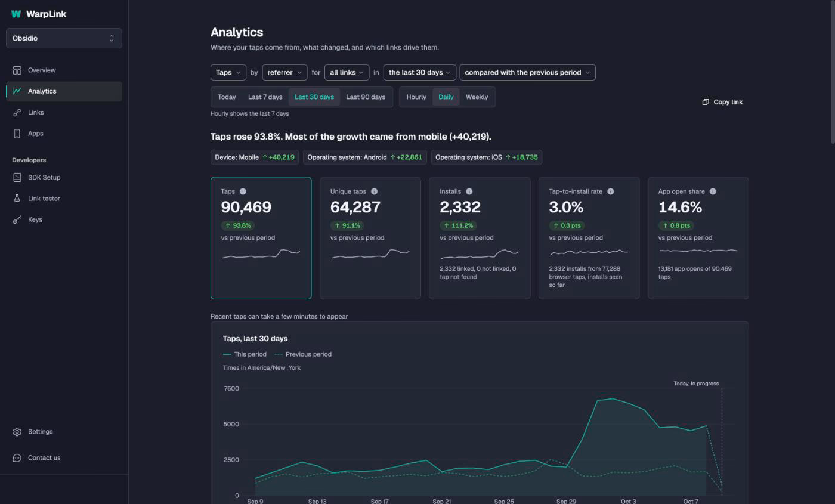Open the Taps metric dropdown

228,73
